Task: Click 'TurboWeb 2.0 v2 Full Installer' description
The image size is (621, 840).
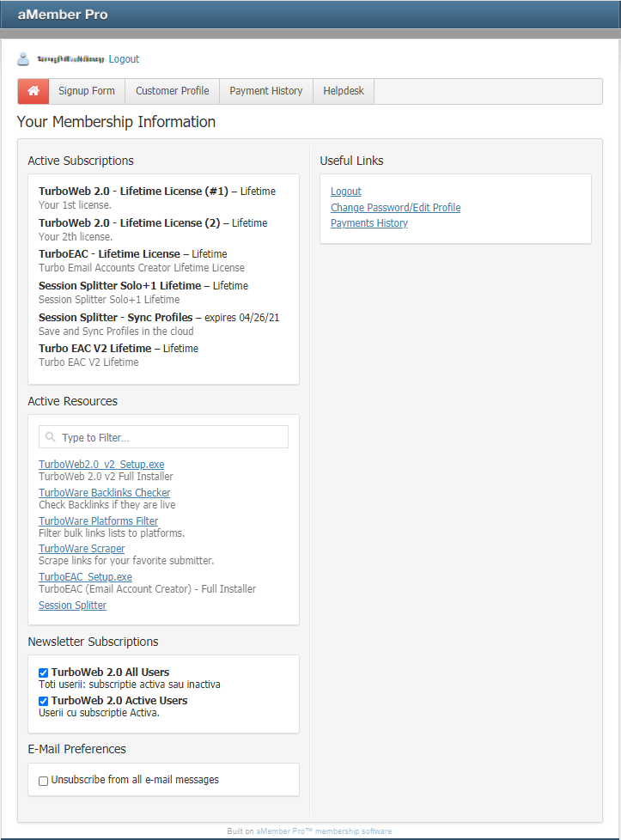Action: click(107, 476)
